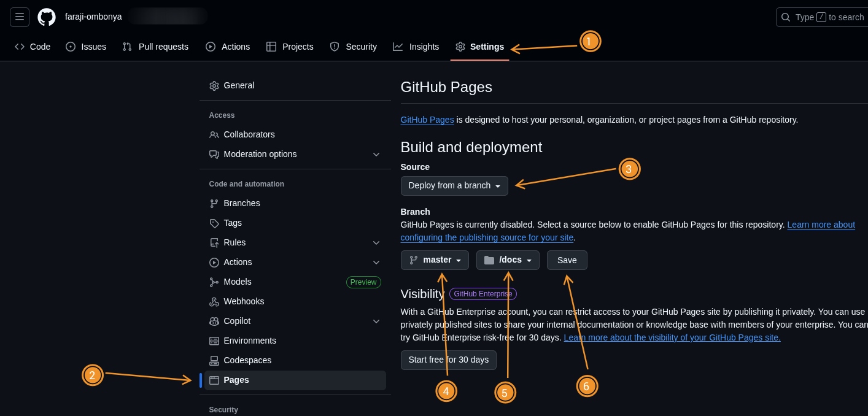This screenshot has width=868, height=416.
Task: Open the hamburger navigation menu
Action: point(20,17)
